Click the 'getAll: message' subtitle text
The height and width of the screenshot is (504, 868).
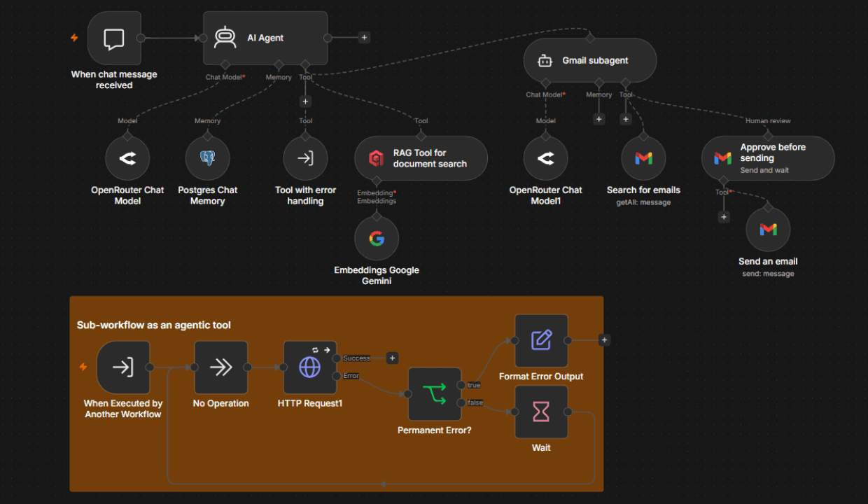(x=643, y=202)
